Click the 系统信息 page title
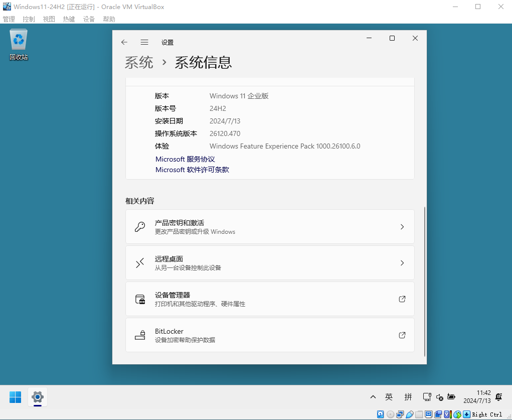 [203, 62]
